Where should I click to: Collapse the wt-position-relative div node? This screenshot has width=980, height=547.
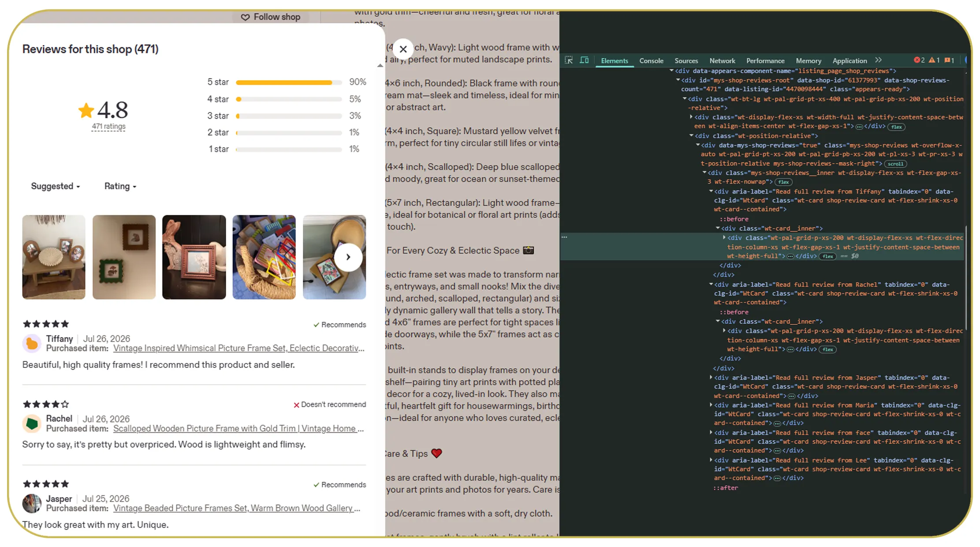point(691,135)
